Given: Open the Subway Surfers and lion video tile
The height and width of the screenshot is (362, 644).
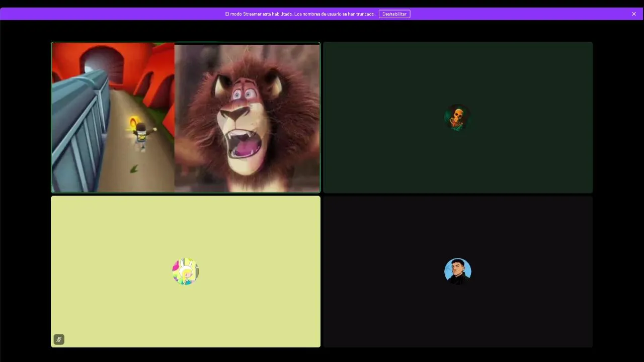Looking at the screenshot, I should pos(186,117).
